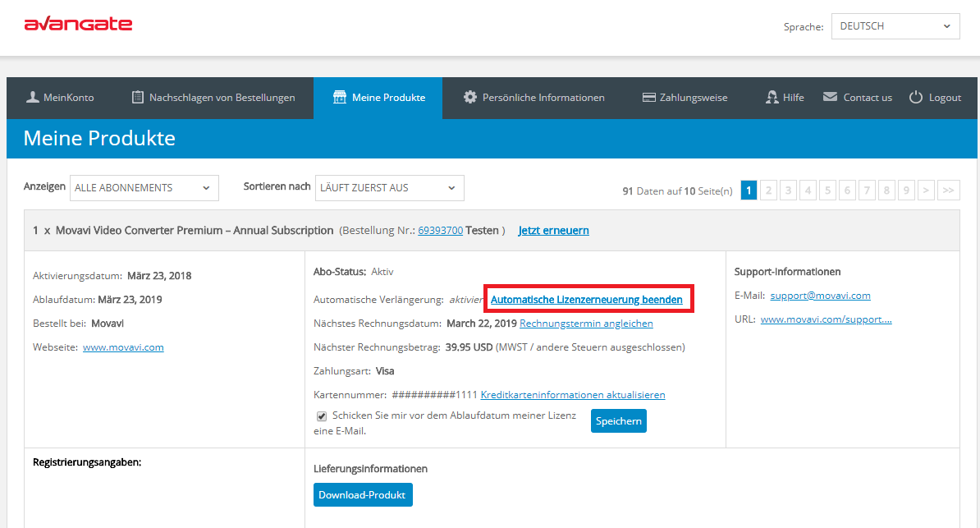Screen dimensions: 980x528
Task: Click the Avangate logo
Action: click(x=78, y=25)
